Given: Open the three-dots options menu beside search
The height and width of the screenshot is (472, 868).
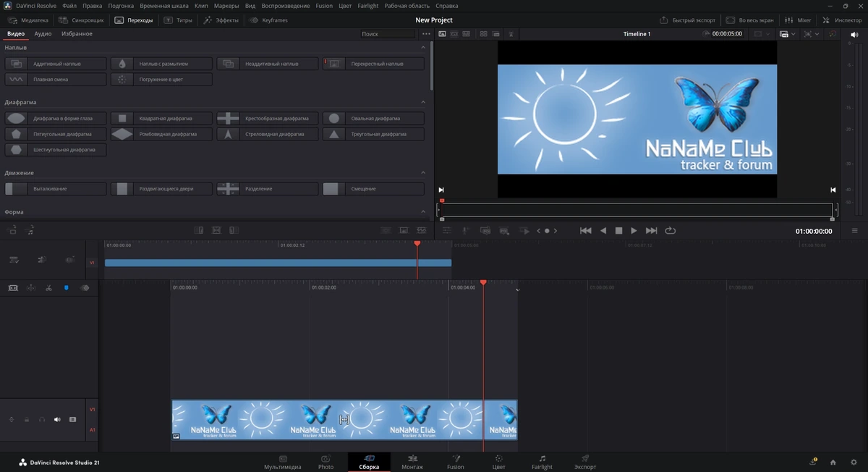Looking at the screenshot, I should [426, 34].
